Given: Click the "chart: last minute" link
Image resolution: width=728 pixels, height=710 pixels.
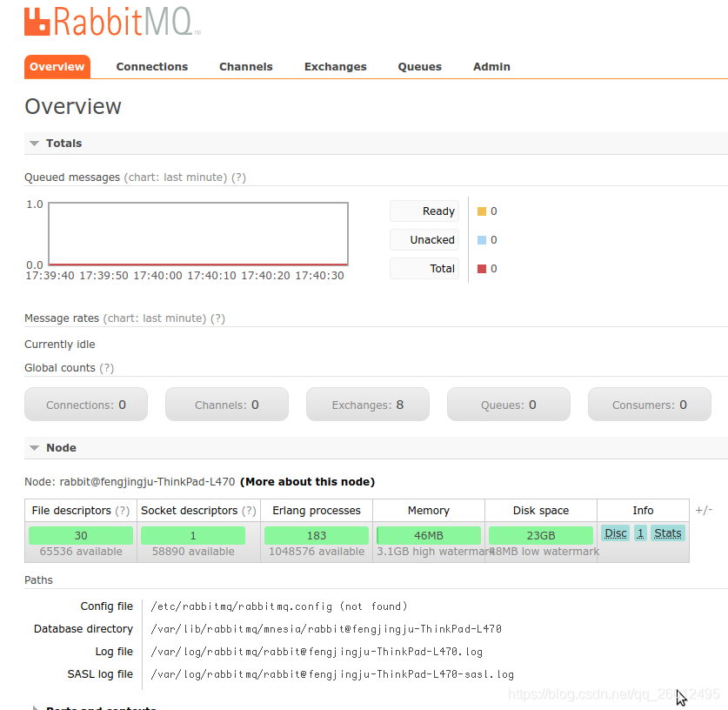Looking at the screenshot, I should (177, 177).
